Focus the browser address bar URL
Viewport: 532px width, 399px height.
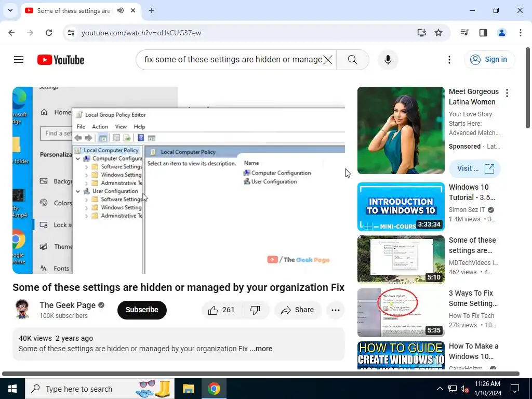141,33
